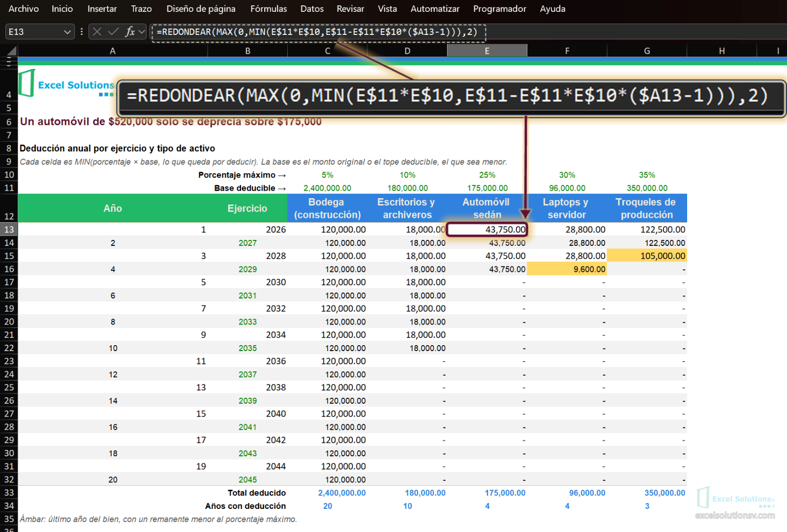This screenshot has width=787, height=532.
Task: Open the Revisar tab
Action: (350, 9)
